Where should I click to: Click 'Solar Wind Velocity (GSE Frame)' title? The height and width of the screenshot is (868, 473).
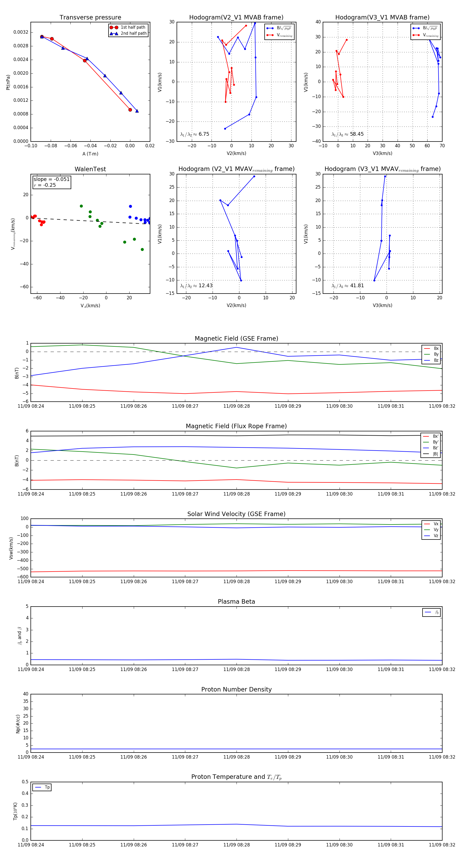[x=236, y=514]
